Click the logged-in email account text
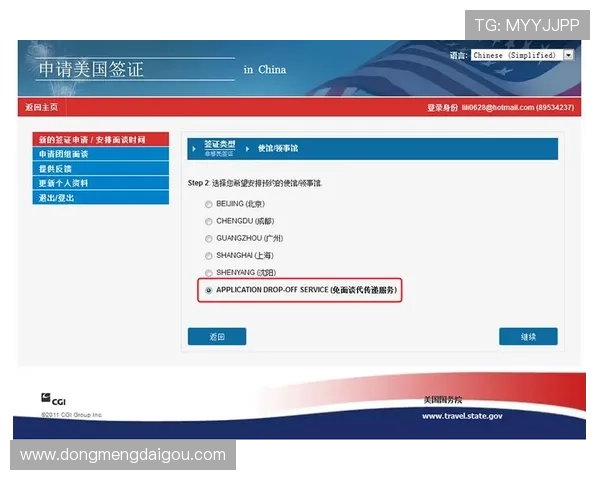Viewport: 600px width, 480px height. pyautogui.click(x=518, y=108)
